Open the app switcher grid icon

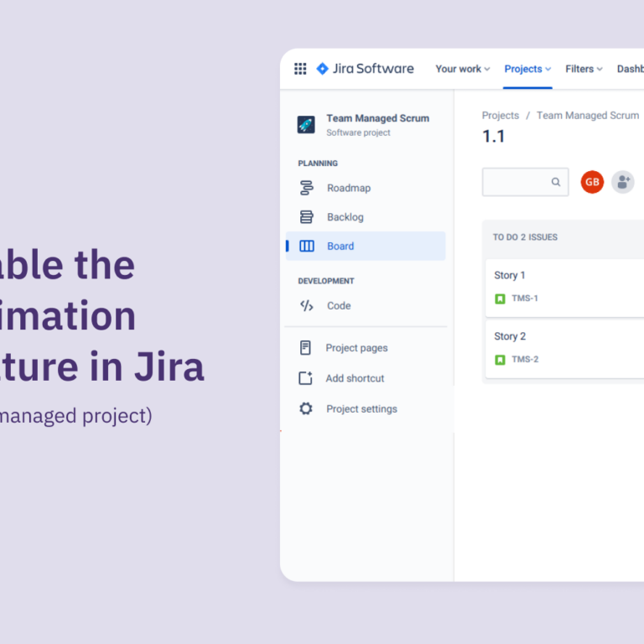click(300, 69)
